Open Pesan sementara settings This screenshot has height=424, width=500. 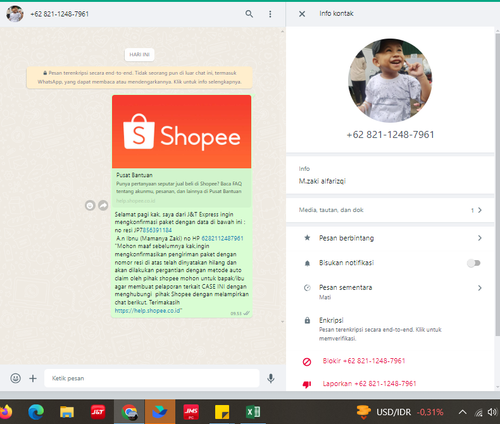390,291
